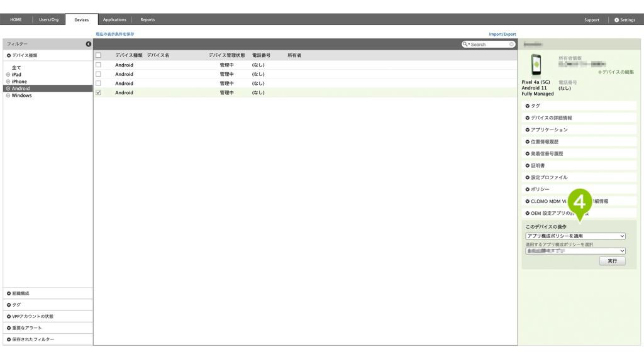Collapse the フィルター panel arrow icon
The image size is (644, 362).
[88, 44]
